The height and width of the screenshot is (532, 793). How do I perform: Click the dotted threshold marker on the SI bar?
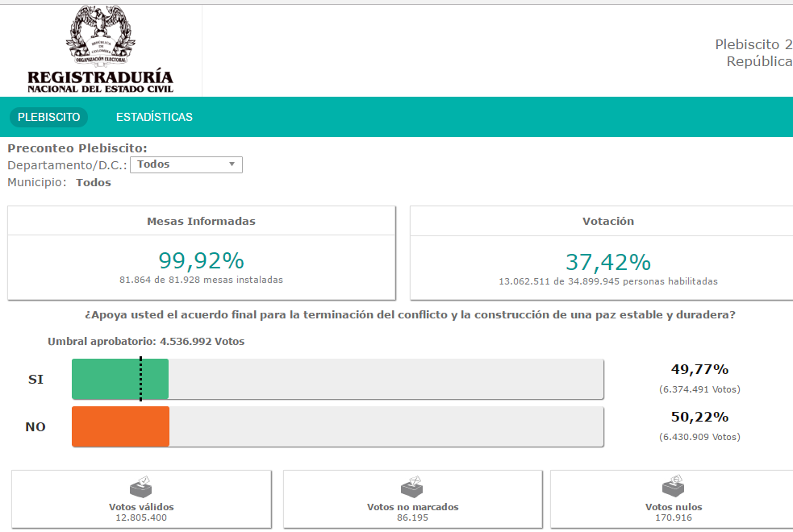click(x=141, y=379)
